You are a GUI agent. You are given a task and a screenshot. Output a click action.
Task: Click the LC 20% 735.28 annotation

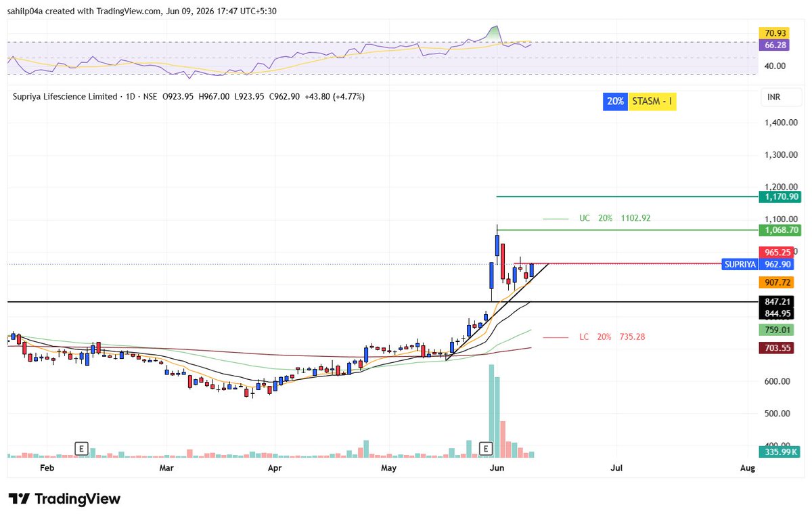612,337
